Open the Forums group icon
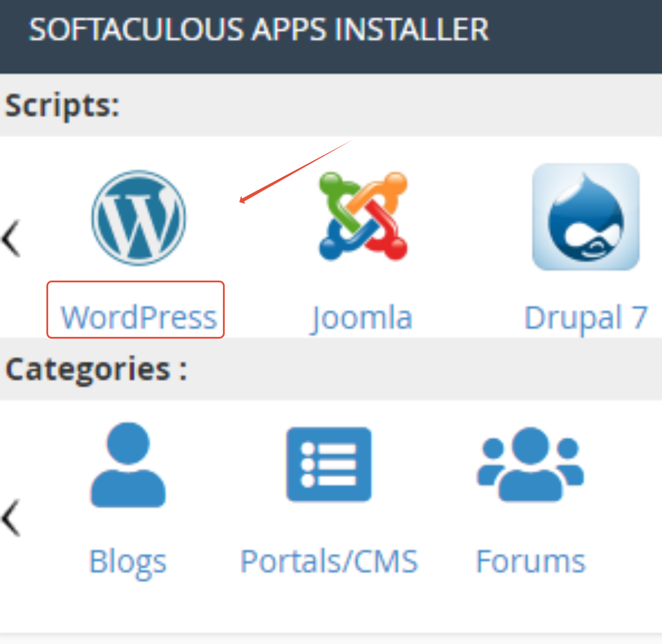662x644 pixels. point(531,464)
